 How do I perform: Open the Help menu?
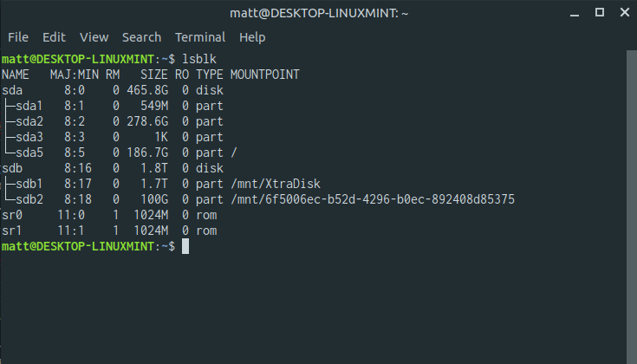pyautogui.click(x=252, y=37)
